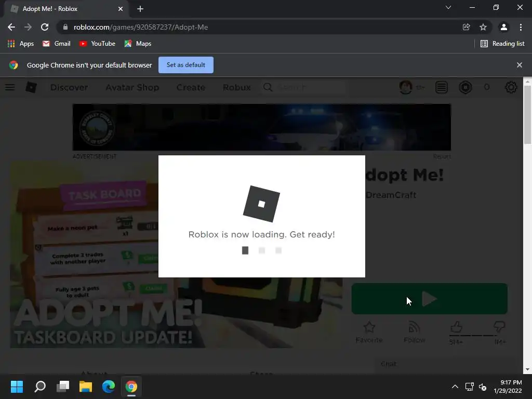Click the Roblox avatar profile picture
This screenshot has height=399, width=532.
tap(406, 87)
